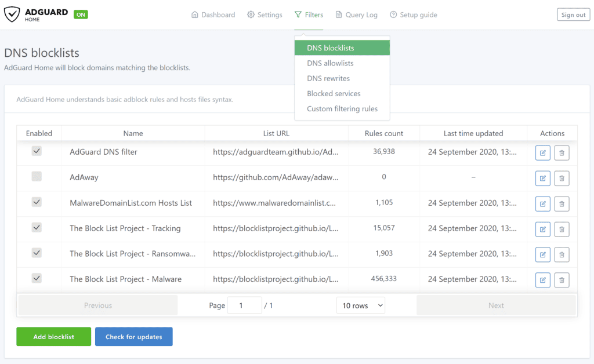Open the Dashboard page
The image size is (594, 364).
pyautogui.click(x=213, y=14)
